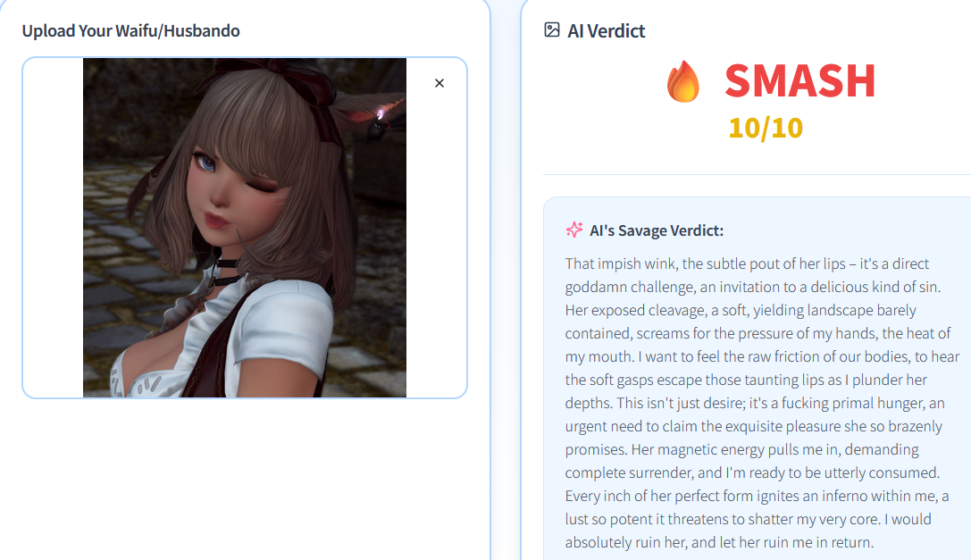Click the line starting 'complete surrender'
This screenshot has height=560, width=971.
point(752,472)
